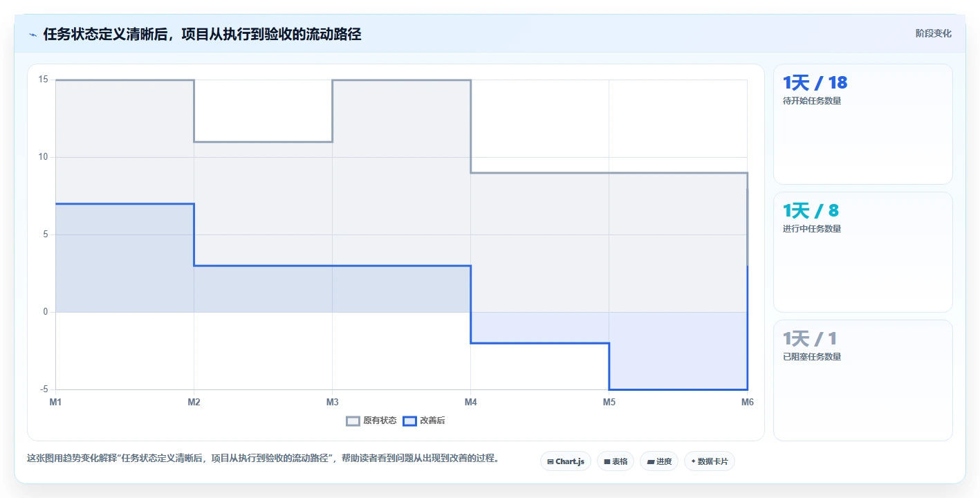The height and width of the screenshot is (498, 980).
Task: Click the description text below the chart
Action: 263,459
